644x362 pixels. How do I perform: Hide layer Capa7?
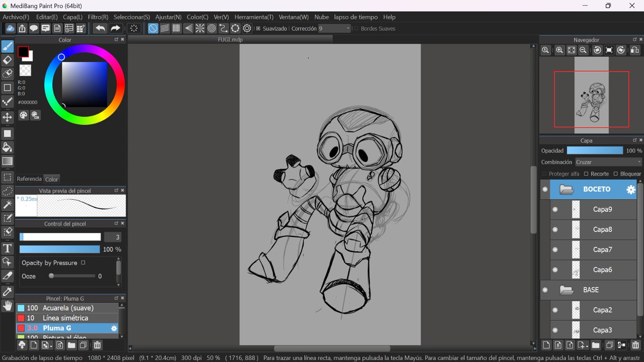pyautogui.click(x=555, y=250)
